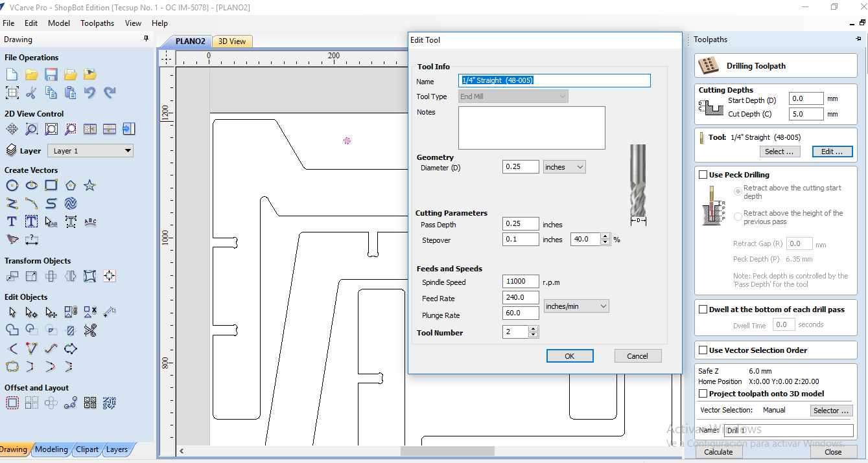Select the interactive trim scissors tool
Image resolution: width=868 pixels, height=463 pixels.
tap(90, 330)
